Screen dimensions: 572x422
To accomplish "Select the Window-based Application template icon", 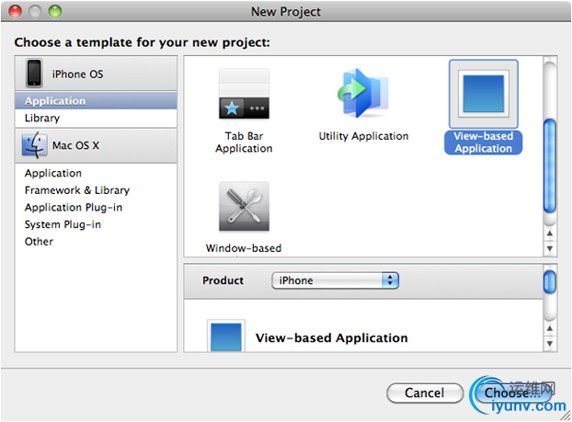I will (x=244, y=206).
